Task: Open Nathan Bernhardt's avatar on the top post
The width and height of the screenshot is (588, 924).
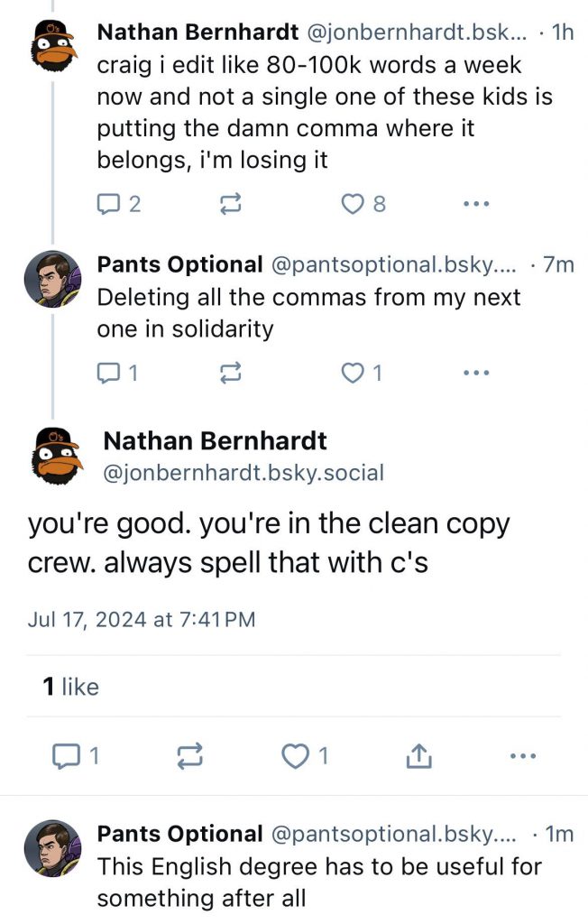Action: 53,48
